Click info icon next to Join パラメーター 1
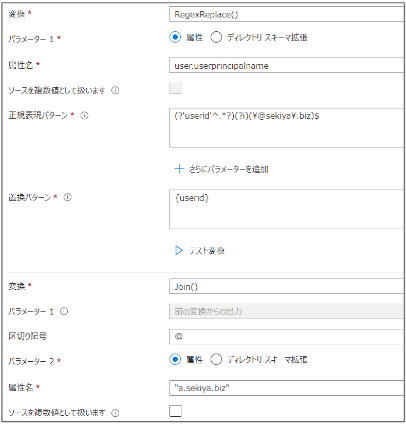Screen dimensions: 406x425 pos(64,311)
